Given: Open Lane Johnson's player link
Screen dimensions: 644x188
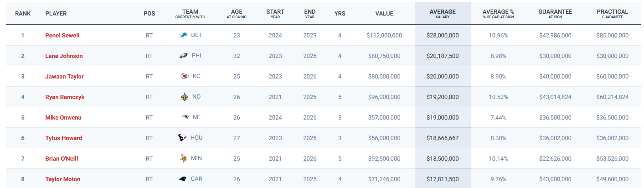Looking at the screenshot, I should point(64,56).
